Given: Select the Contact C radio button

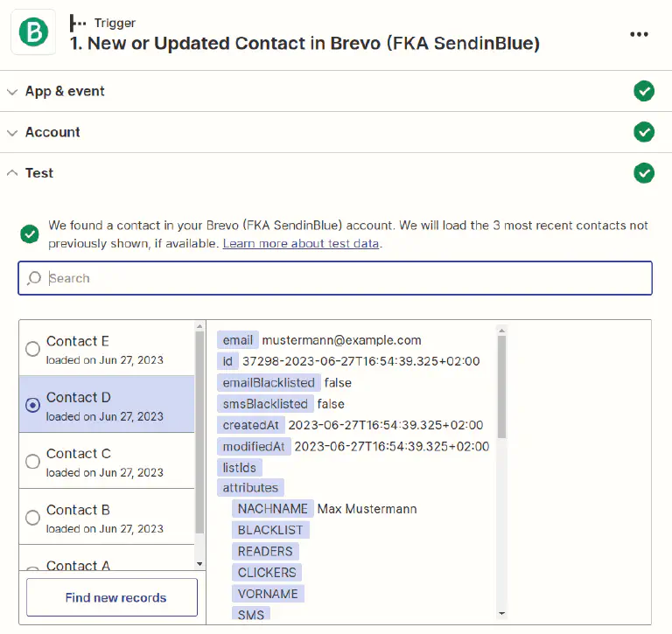Looking at the screenshot, I should 32,461.
